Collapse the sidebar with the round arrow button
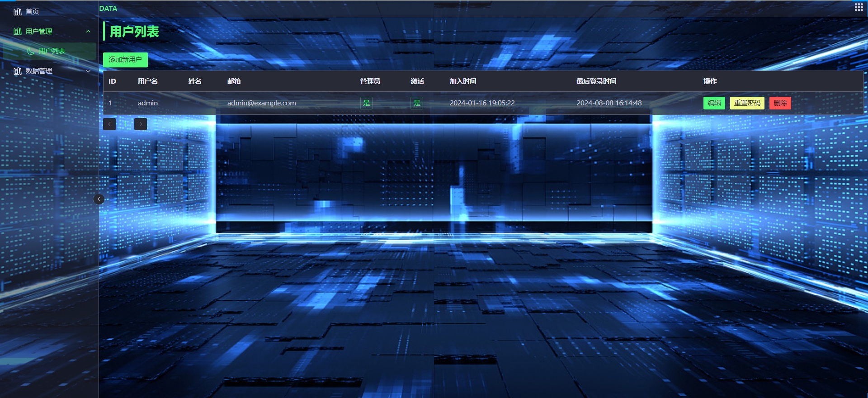The image size is (868, 398). coord(99,199)
